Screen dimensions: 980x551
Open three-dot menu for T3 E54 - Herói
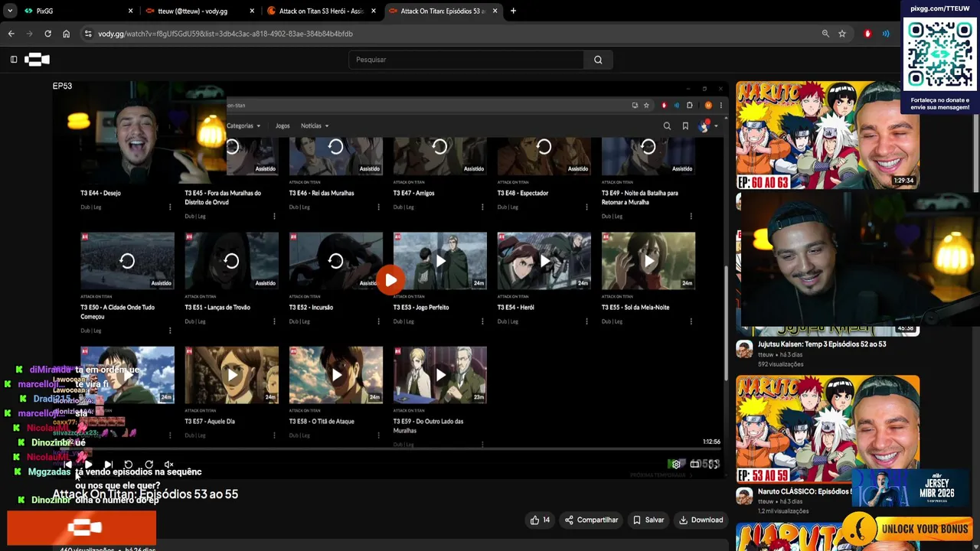click(586, 321)
